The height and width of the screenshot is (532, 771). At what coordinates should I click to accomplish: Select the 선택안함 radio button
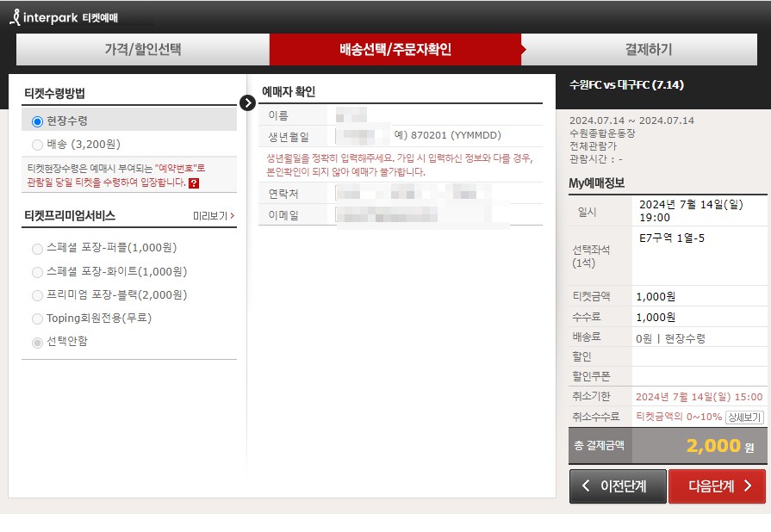37,343
